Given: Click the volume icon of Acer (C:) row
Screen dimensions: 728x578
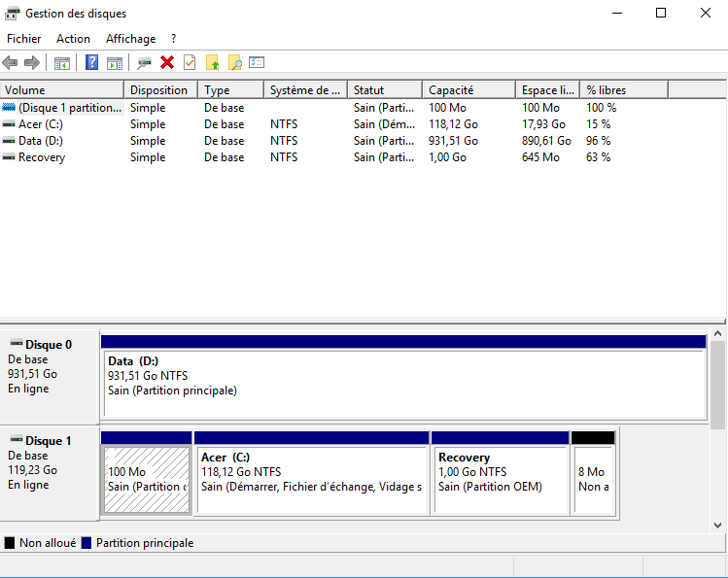Looking at the screenshot, I should click(9, 124).
